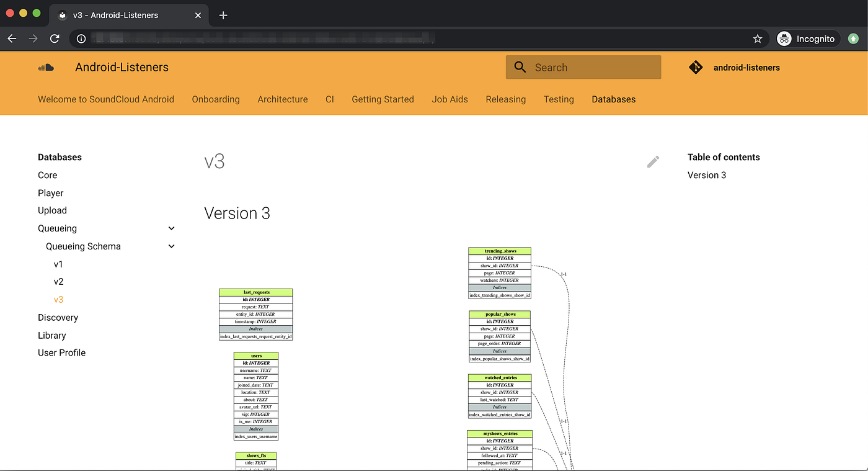
Task: Open Version 3 from the table of contents
Action: point(707,175)
